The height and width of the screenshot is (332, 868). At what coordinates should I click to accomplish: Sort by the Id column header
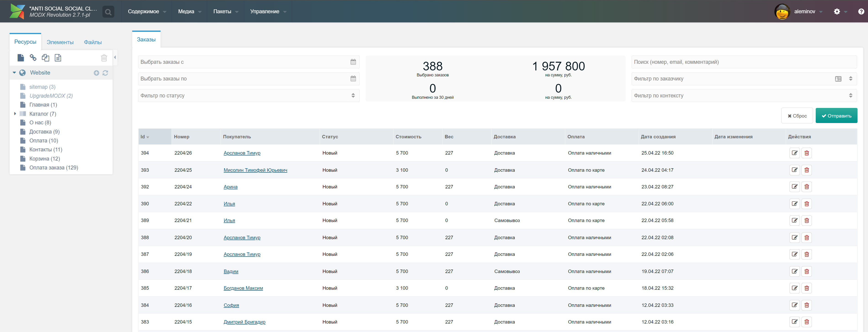pos(155,137)
